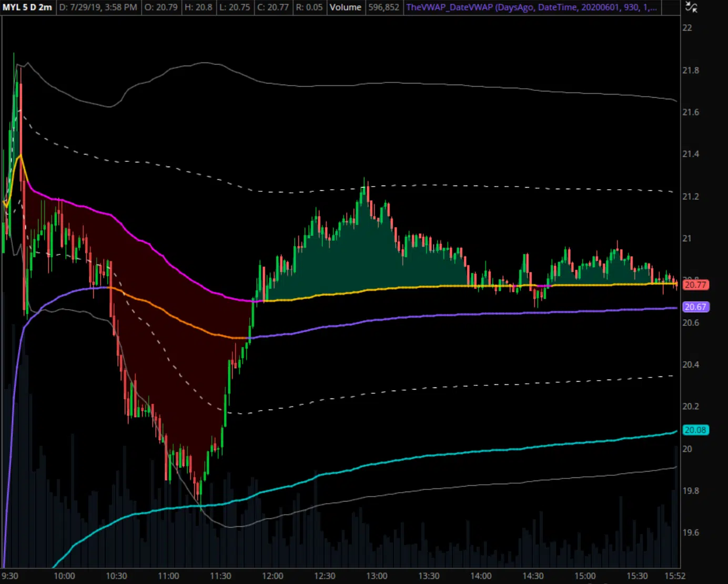Click the close price C: 20.77

(272, 7)
